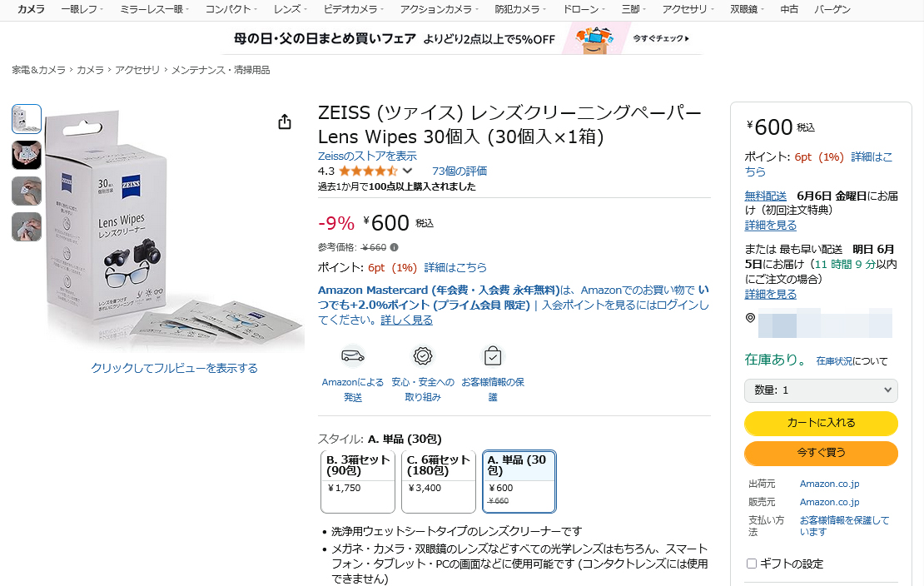Click the safety and security badge icon

(x=423, y=356)
